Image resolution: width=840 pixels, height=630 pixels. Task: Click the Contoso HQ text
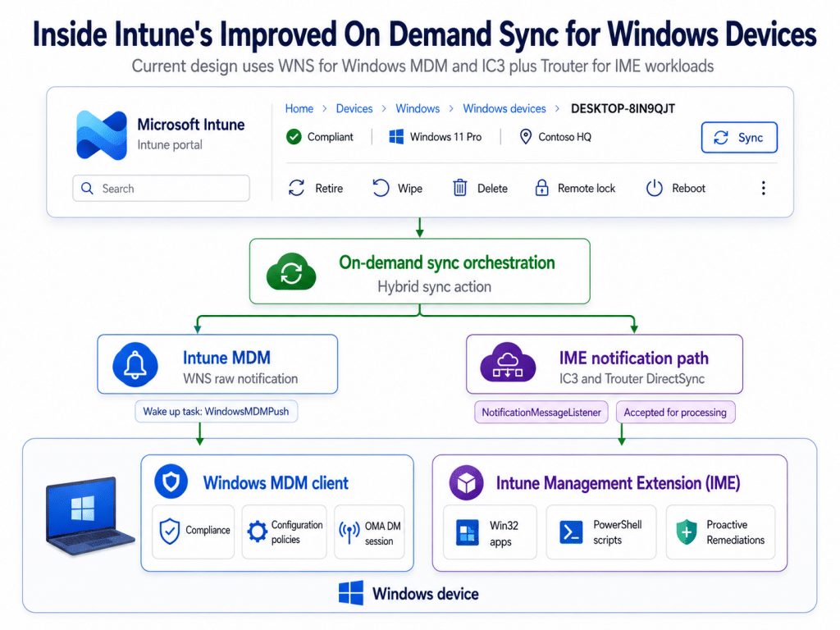pos(564,137)
